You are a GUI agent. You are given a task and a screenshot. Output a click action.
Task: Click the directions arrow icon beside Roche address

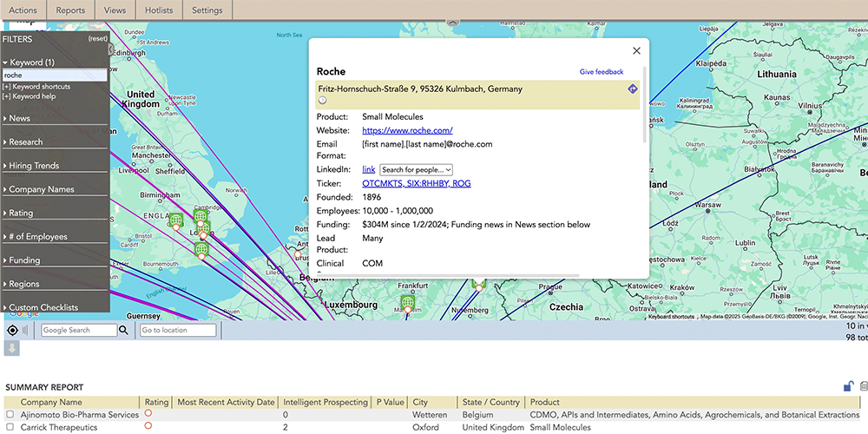pos(633,89)
